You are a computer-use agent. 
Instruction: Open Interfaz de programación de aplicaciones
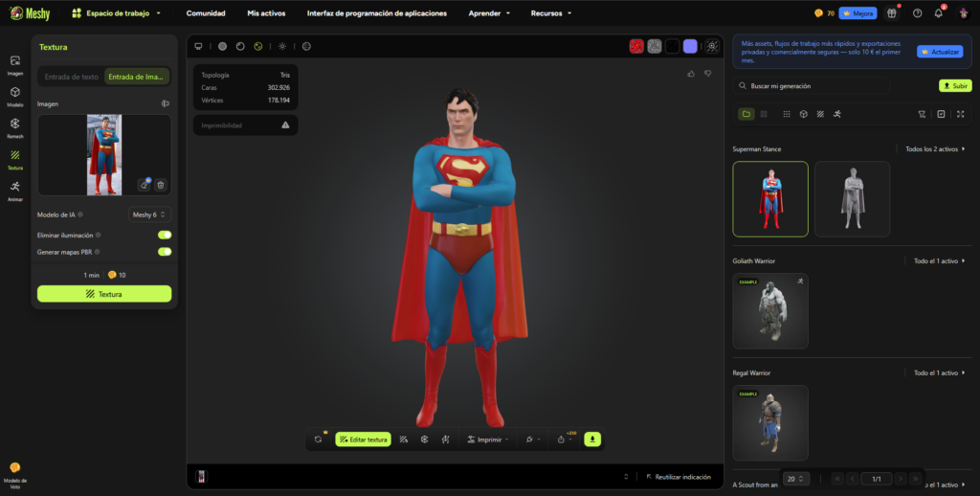[377, 13]
